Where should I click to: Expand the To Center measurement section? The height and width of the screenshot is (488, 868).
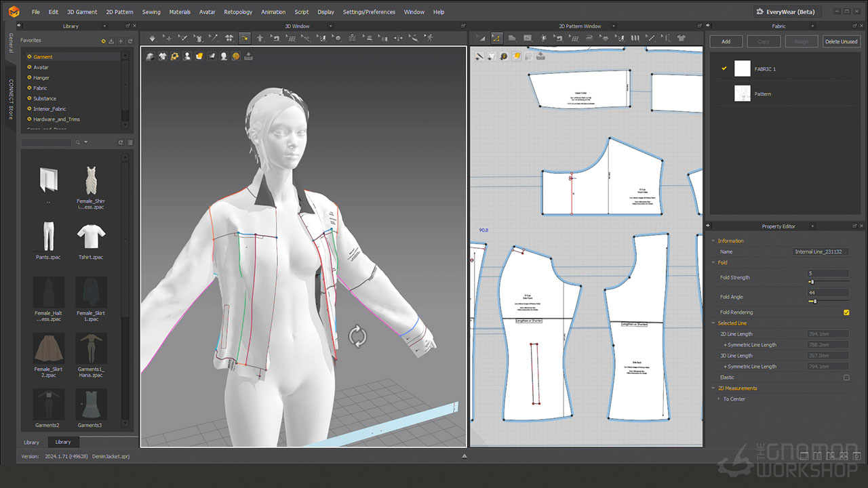click(719, 399)
